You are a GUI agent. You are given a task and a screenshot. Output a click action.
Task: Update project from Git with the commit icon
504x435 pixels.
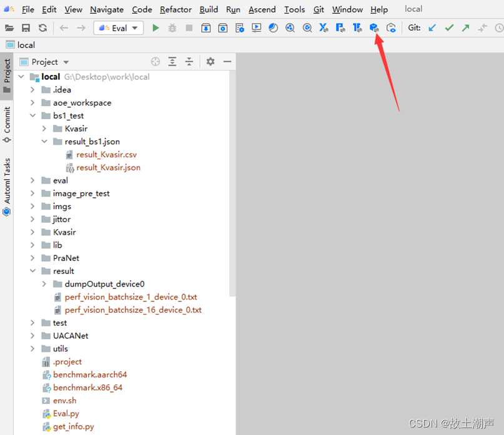pos(448,28)
